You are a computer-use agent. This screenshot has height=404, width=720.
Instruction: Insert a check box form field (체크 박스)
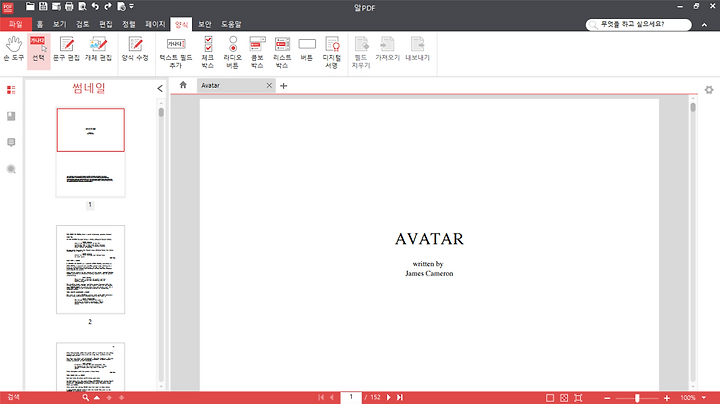[x=208, y=53]
